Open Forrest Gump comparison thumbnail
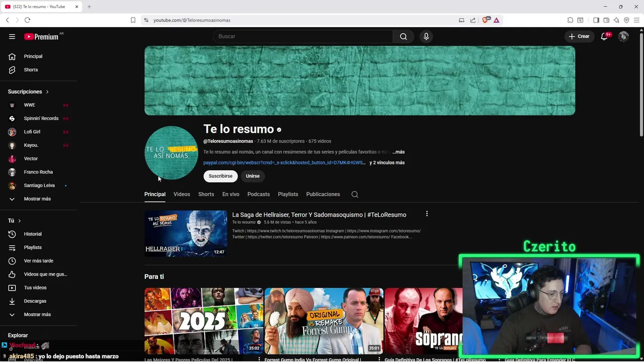 pos(324,321)
